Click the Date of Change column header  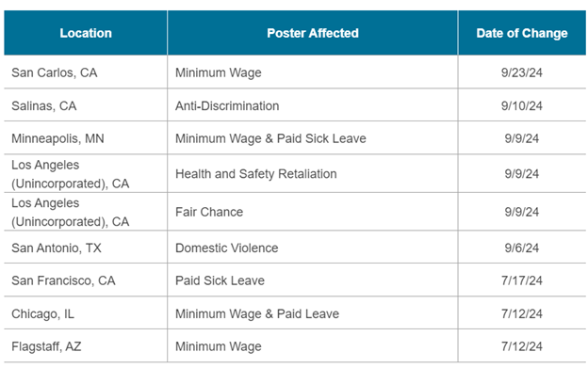tap(521, 33)
